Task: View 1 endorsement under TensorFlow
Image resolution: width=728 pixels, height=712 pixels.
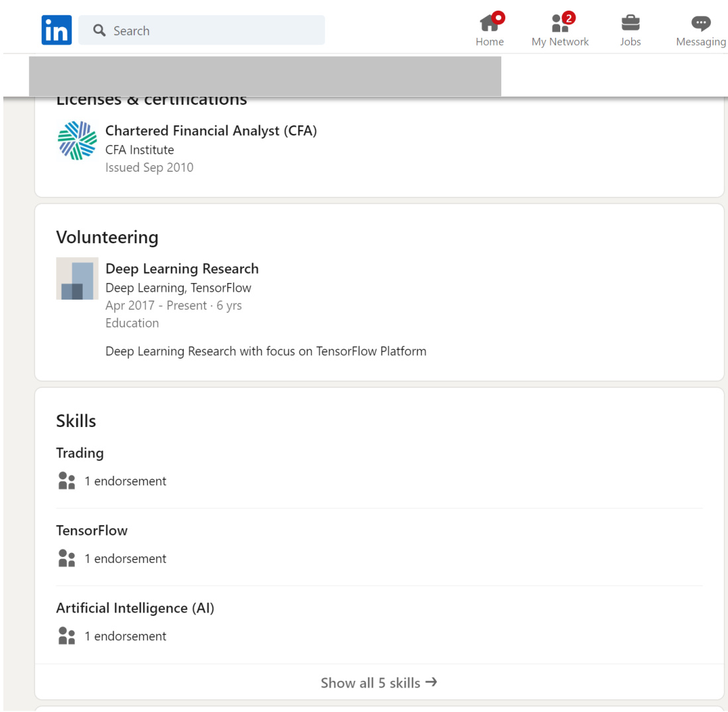Action: click(x=125, y=559)
